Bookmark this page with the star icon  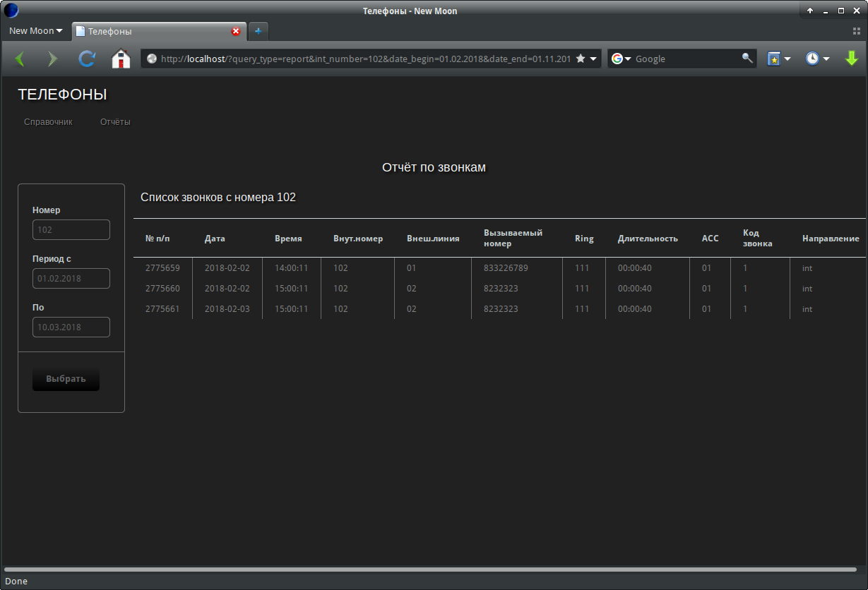[581, 59]
